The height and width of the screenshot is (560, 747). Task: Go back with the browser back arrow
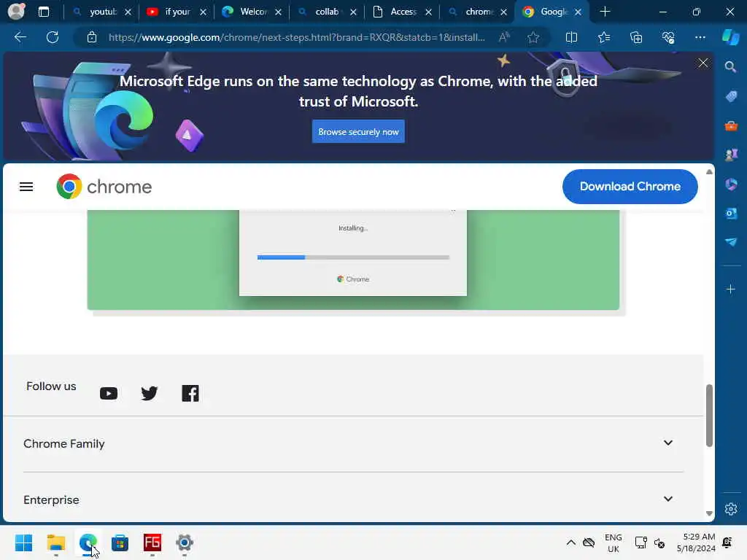point(20,37)
